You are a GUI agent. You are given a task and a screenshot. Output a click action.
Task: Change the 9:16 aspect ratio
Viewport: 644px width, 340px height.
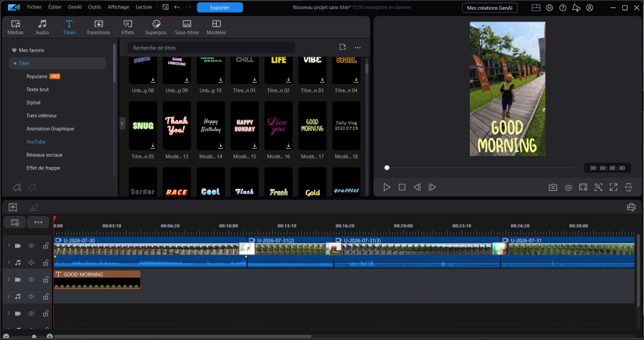[x=628, y=187]
